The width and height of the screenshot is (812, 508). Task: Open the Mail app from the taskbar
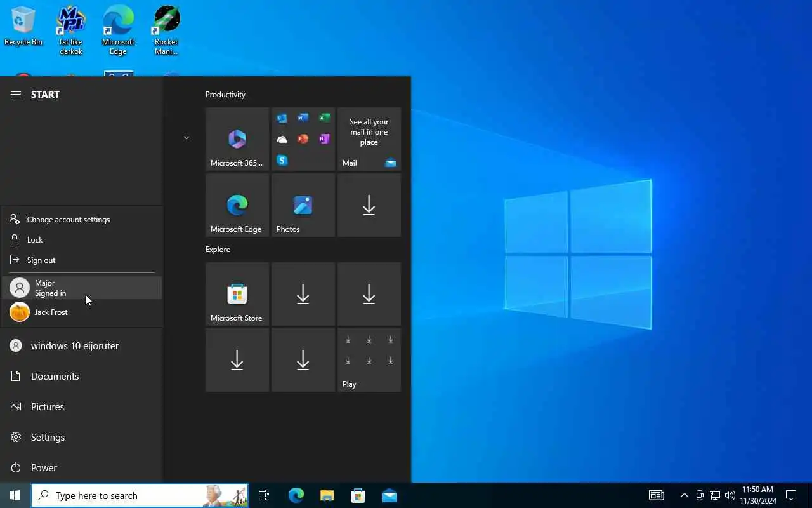[x=390, y=495]
